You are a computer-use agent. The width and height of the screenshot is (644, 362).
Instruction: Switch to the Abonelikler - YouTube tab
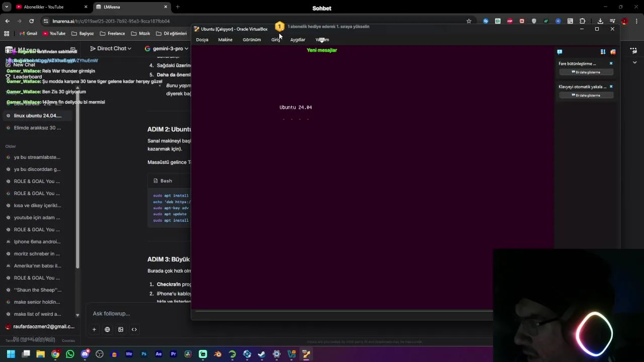click(x=50, y=7)
